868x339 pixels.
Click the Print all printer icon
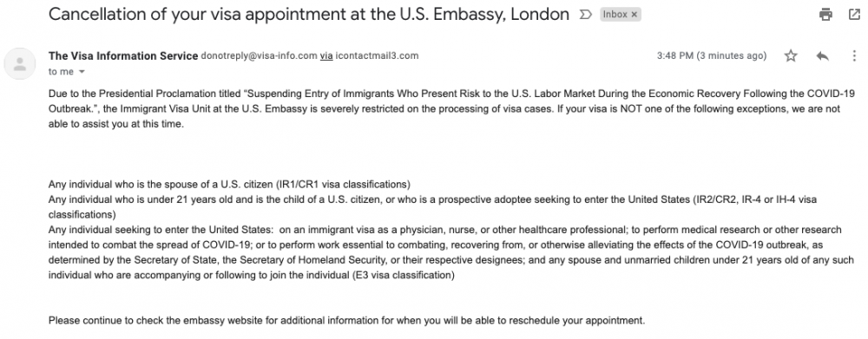(x=825, y=15)
